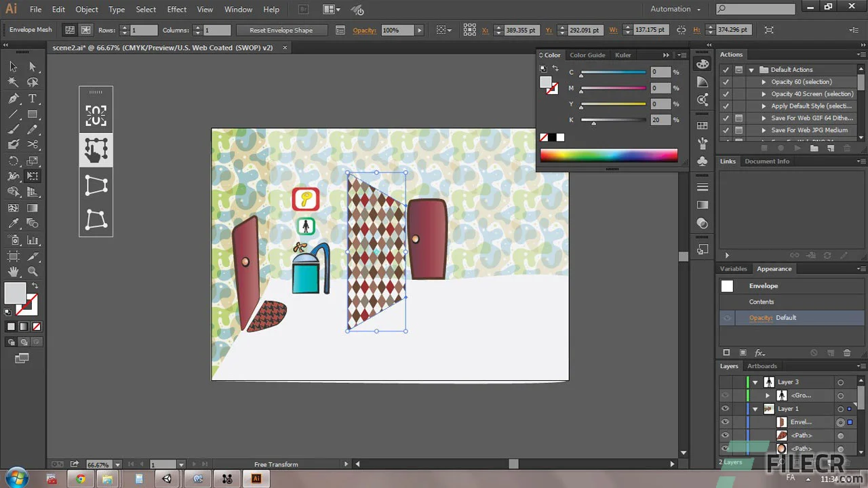Open the Effect menu
The image size is (868, 488).
(x=176, y=9)
